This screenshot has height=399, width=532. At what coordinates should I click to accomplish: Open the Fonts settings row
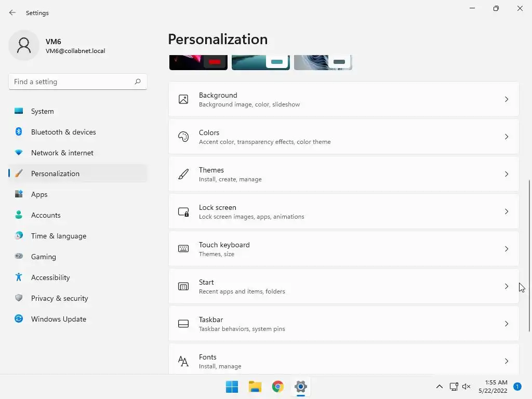tap(344, 360)
